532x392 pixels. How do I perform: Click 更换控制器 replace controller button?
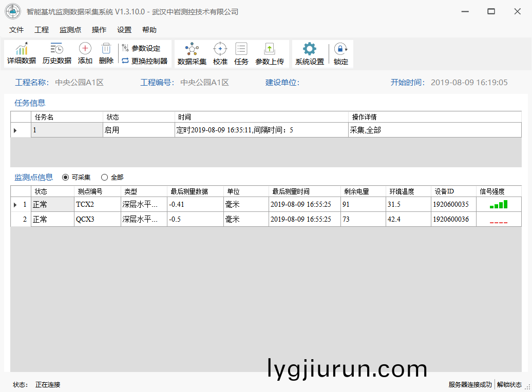(x=144, y=61)
